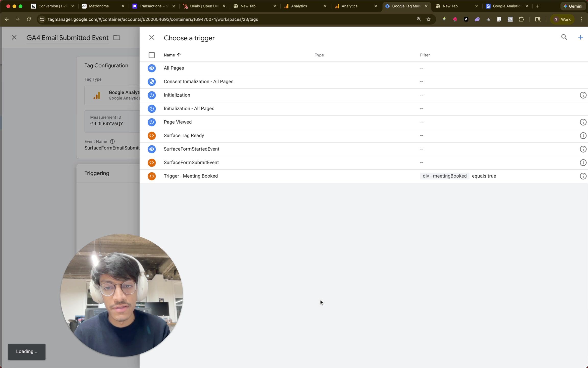Click the info icon beside Trigger - Meeting Booked
Screen dimensions: 588x368
(x=583, y=176)
